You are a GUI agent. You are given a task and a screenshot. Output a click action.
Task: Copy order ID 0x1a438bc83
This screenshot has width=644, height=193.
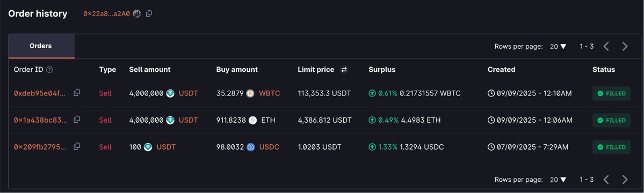77,120
